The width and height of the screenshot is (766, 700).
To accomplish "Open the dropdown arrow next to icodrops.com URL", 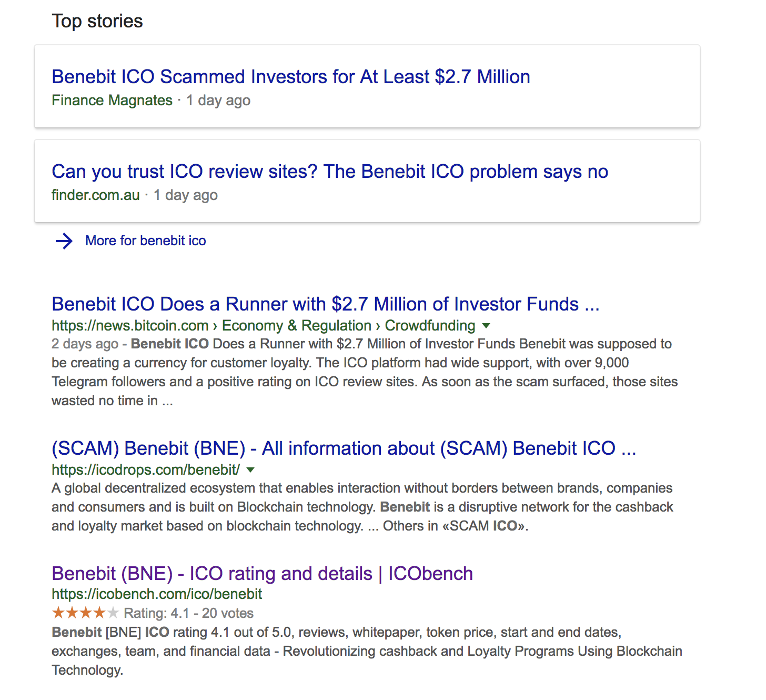I will tap(251, 469).
